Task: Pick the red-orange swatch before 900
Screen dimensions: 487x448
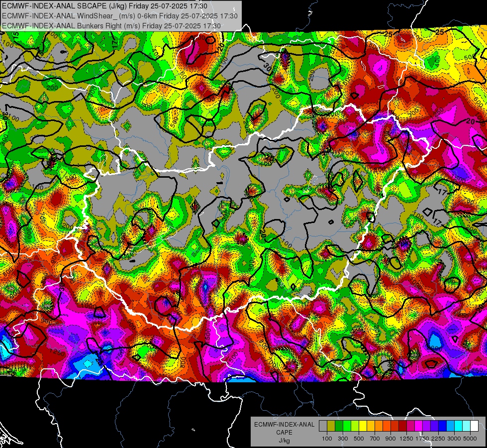Action: (387, 426)
